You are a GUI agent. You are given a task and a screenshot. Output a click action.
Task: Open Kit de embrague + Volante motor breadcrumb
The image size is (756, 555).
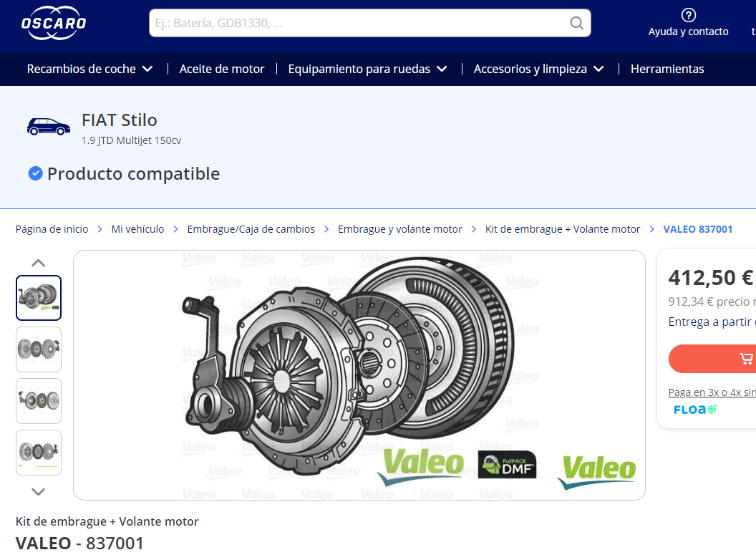point(562,229)
